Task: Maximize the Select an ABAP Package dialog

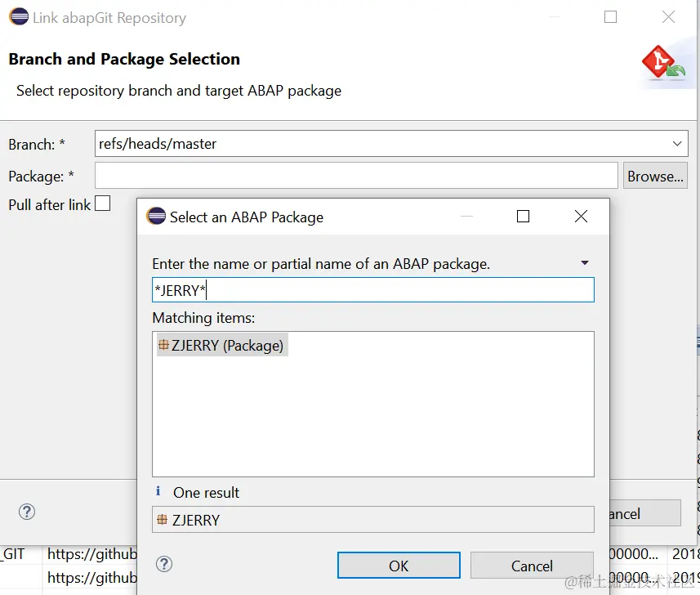Action: [524, 217]
